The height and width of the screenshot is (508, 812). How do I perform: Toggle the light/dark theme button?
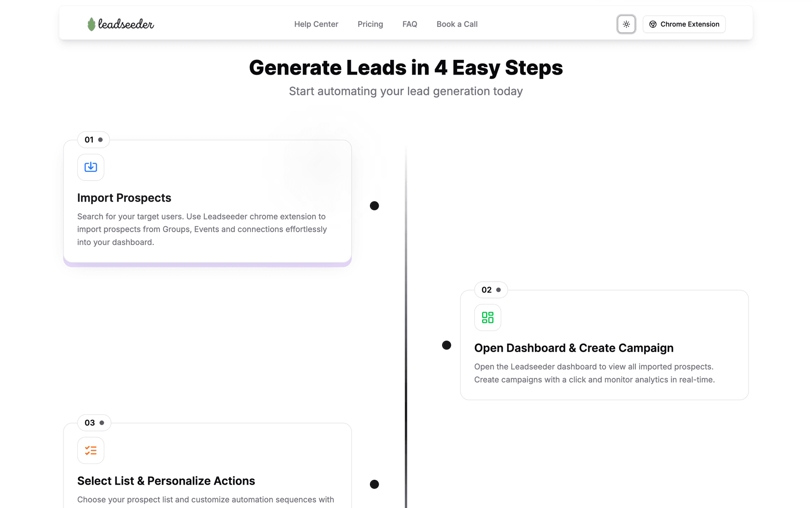626,24
